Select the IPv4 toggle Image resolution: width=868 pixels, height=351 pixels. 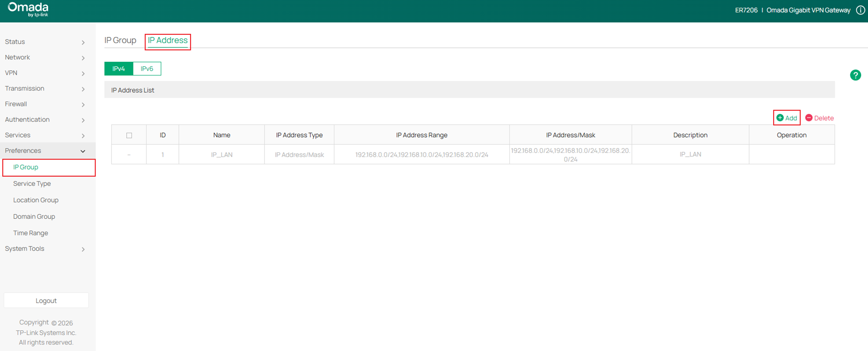118,68
